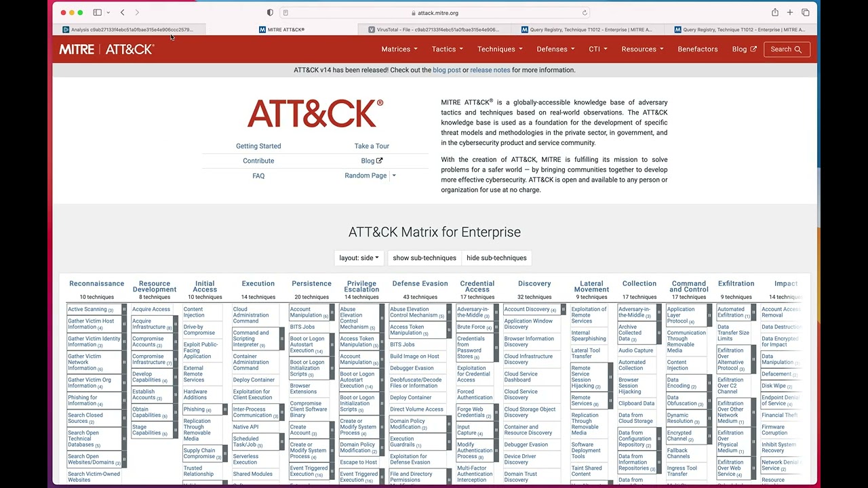Switch to Analysis c9ab27133f4ebc51 tab

(x=129, y=30)
